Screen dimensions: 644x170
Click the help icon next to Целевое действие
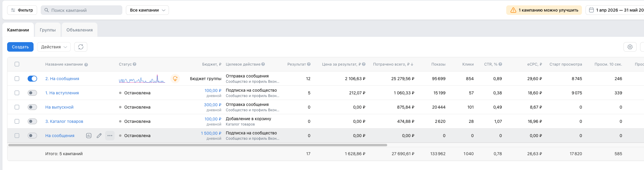point(263,64)
